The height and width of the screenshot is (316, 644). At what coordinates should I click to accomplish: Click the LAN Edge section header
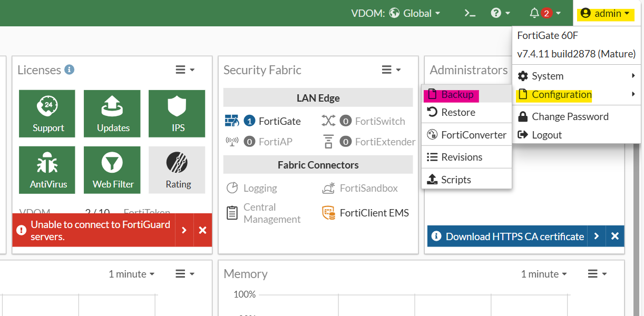click(318, 98)
